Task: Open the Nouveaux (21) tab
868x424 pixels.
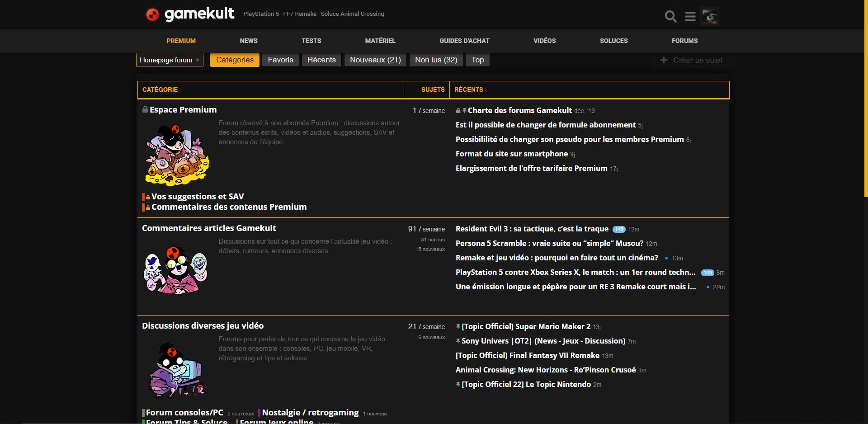Action: click(375, 60)
